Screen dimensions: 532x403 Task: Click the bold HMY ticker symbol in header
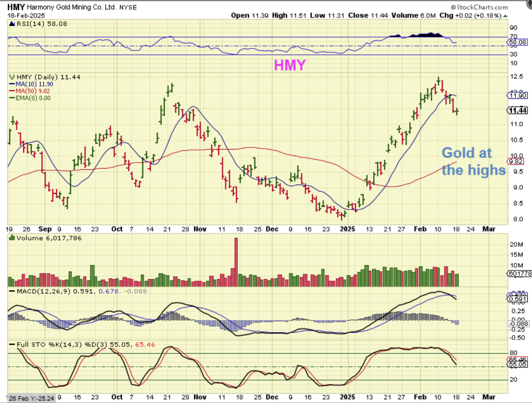(x=16, y=7)
